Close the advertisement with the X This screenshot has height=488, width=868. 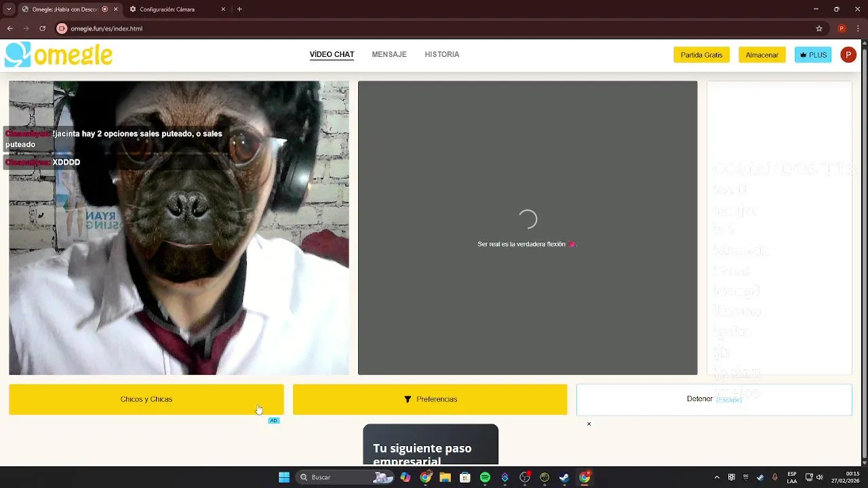coord(589,424)
